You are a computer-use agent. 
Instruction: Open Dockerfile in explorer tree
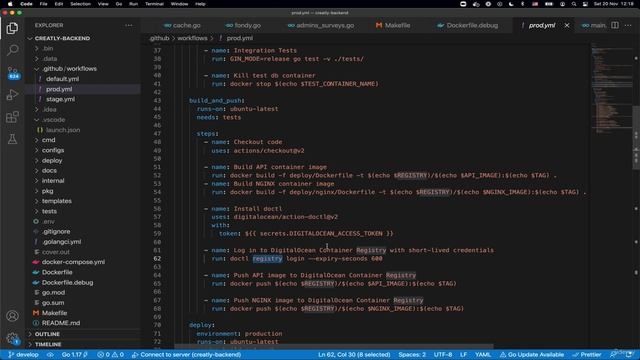click(x=57, y=272)
